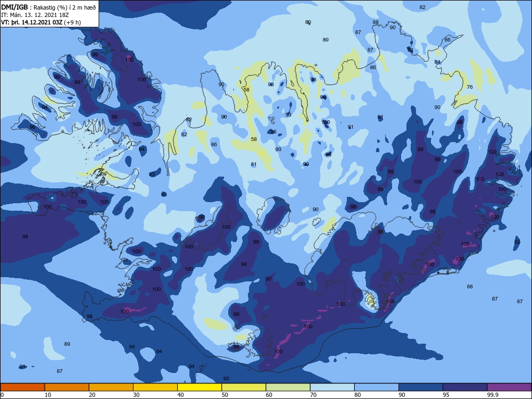The image size is (532, 399).
Task: Pick the 70–80 pale blue legend swatch
Action: [x=332, y=387]
